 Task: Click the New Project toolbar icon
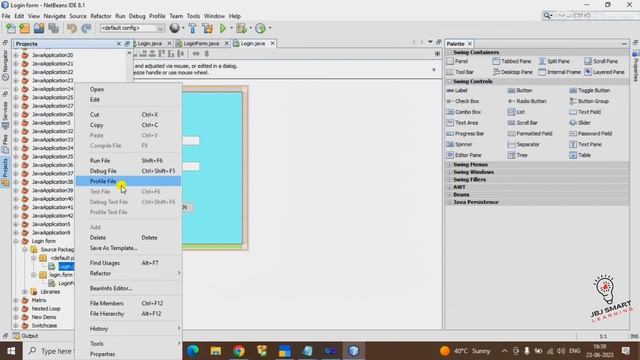(x=24, y=28)
